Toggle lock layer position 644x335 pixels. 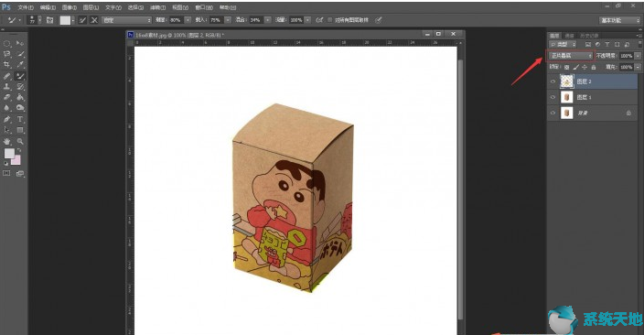[x=585, y=67]
